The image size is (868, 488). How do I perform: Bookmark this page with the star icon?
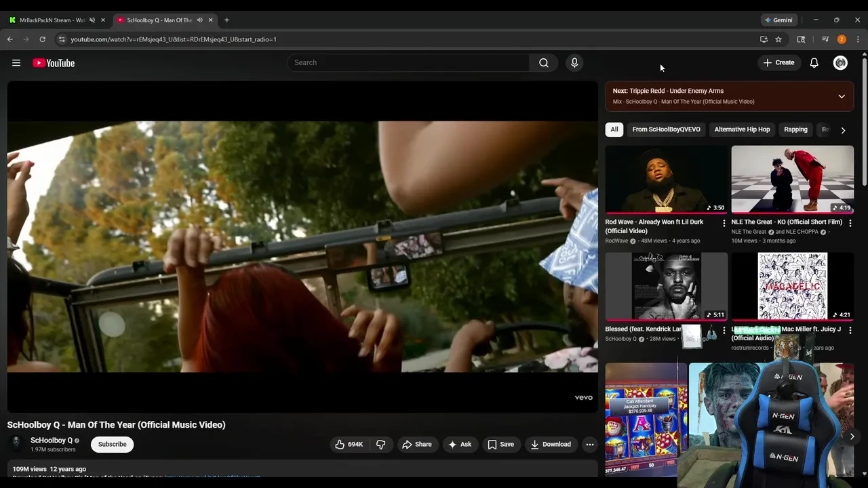(778, 39)
